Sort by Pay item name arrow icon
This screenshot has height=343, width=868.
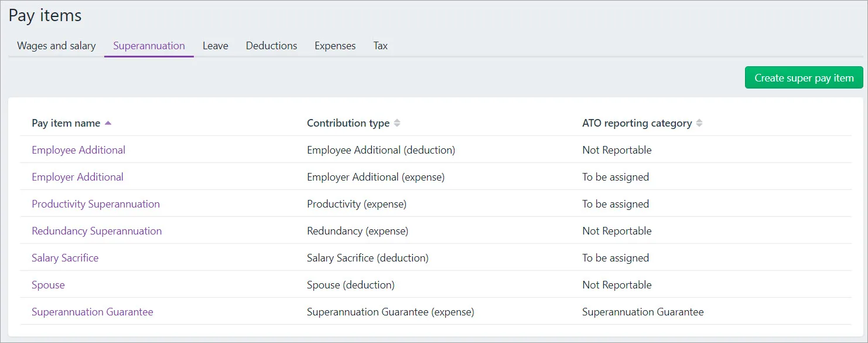[x=108, y=123]
